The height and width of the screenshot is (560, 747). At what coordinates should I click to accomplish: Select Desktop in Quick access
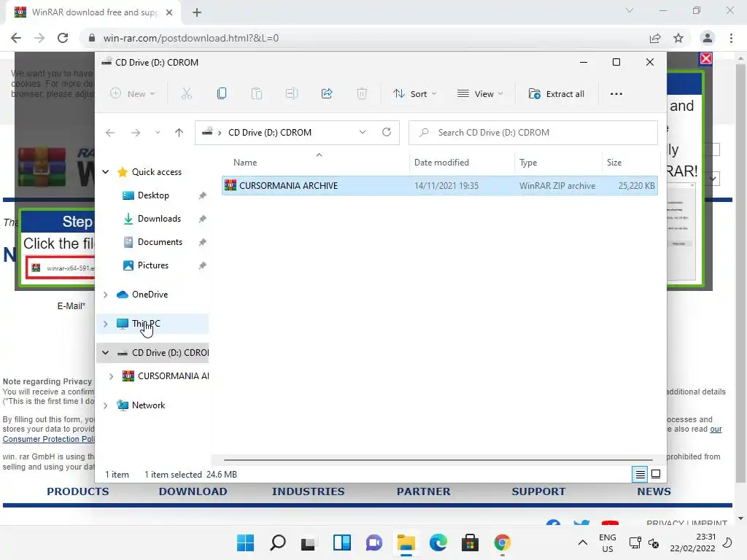[153, 195]
